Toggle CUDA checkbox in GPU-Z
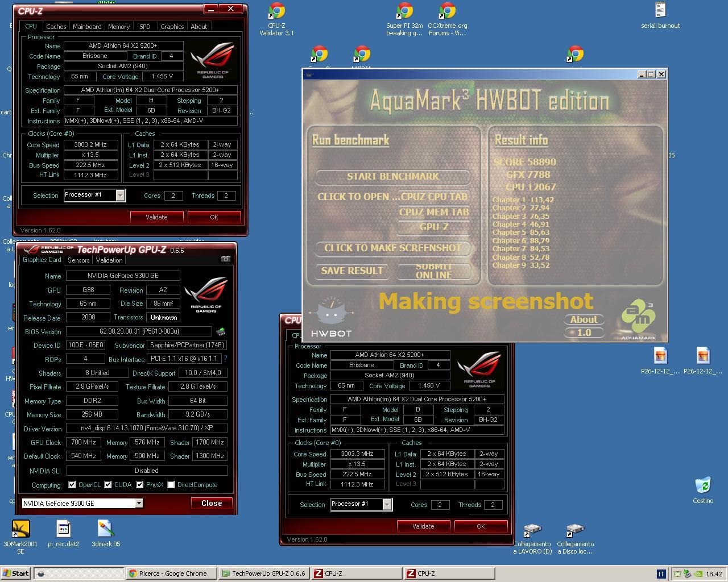 108,485
